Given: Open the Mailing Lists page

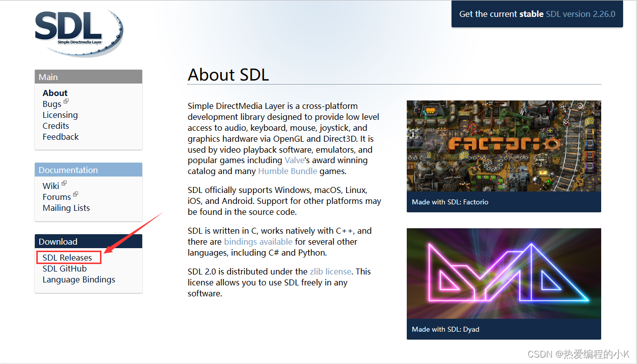Looking at the screenshot, I should (x=66, y=208).
